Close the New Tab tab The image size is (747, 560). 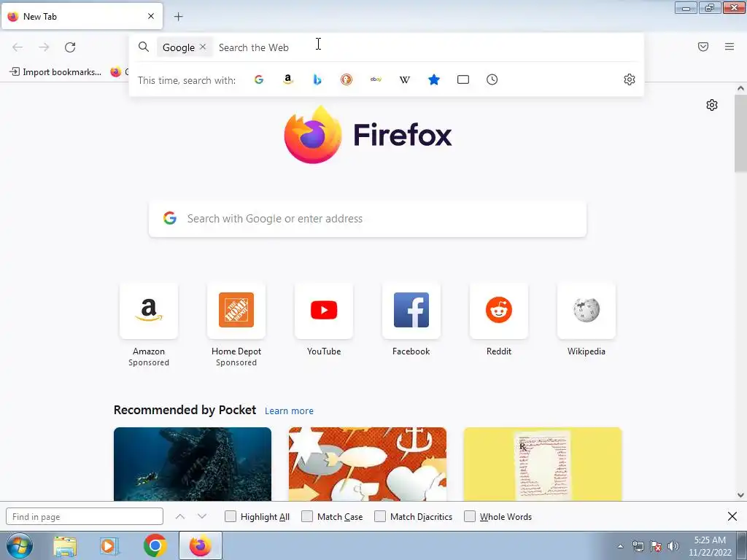point(151,16)
